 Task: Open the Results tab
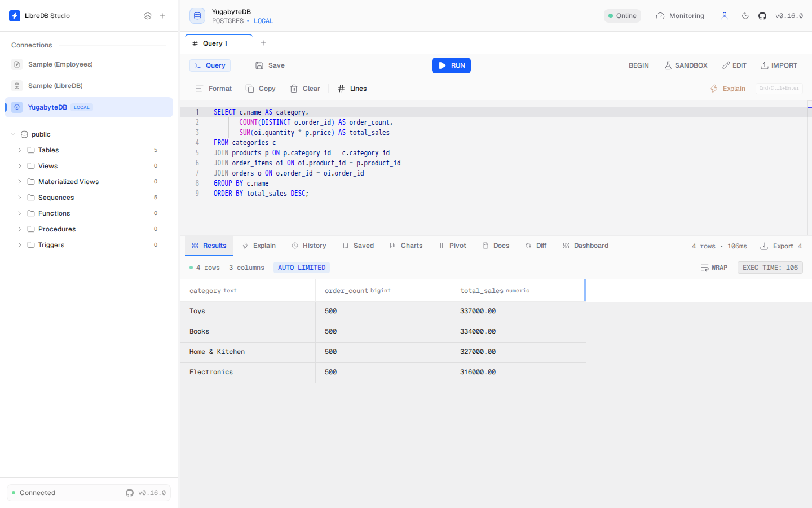click(209, 246)
